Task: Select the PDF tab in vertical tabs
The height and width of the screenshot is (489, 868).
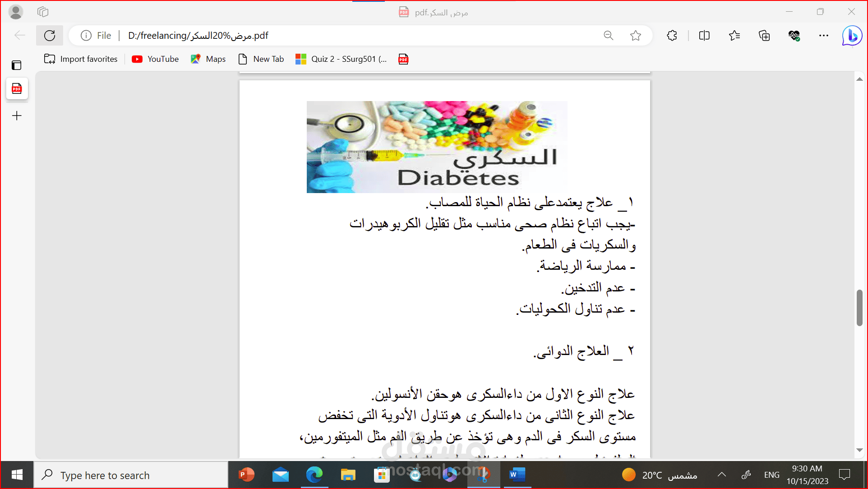Action: pos(17,89)
